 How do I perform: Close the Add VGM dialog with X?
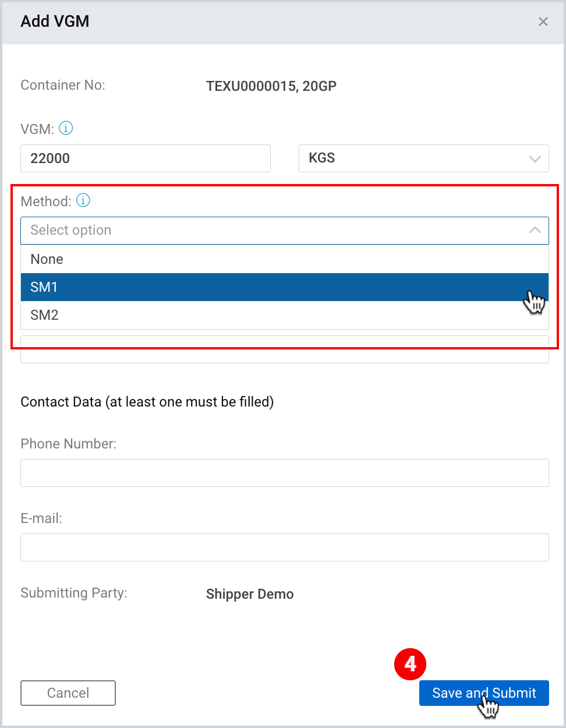click(543, 22)
